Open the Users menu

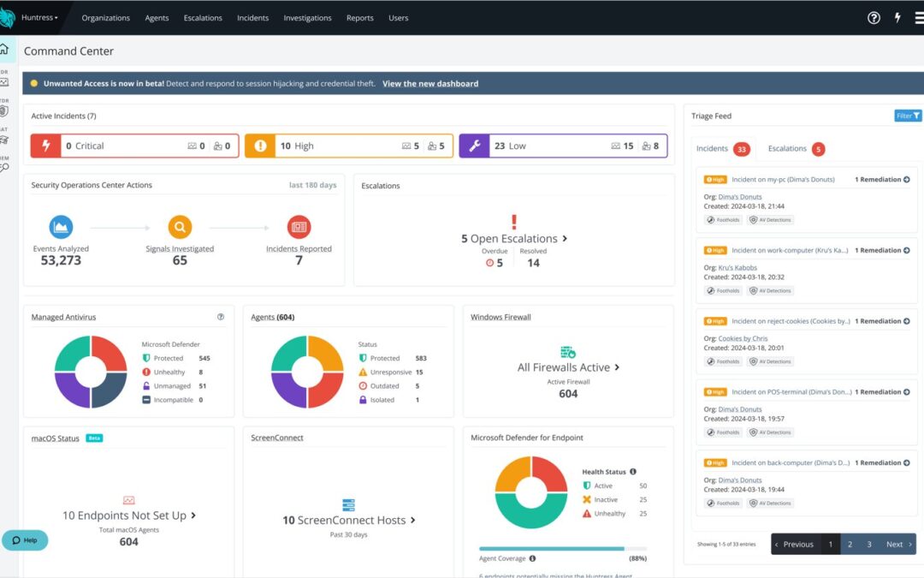[398, 18]
